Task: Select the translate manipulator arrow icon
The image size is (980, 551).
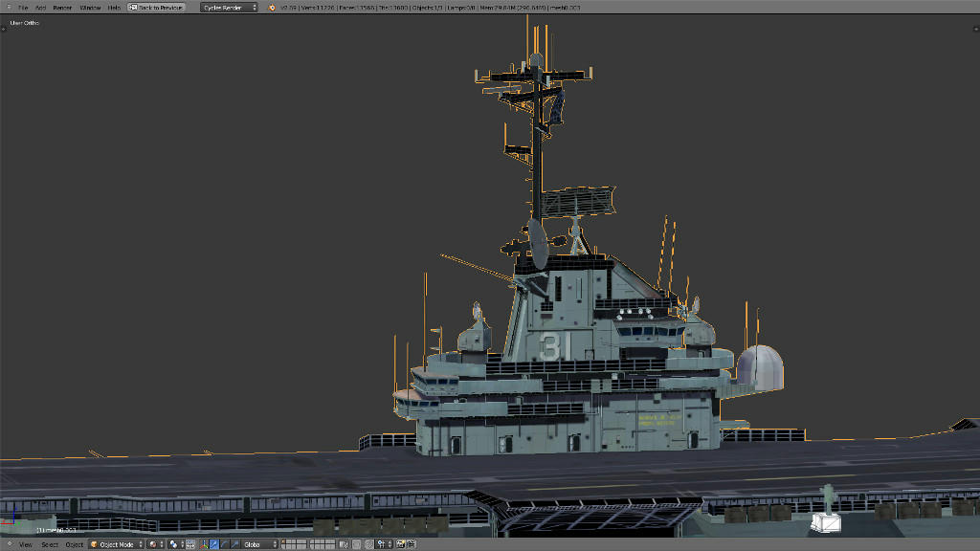Action: tap(214, 544)
